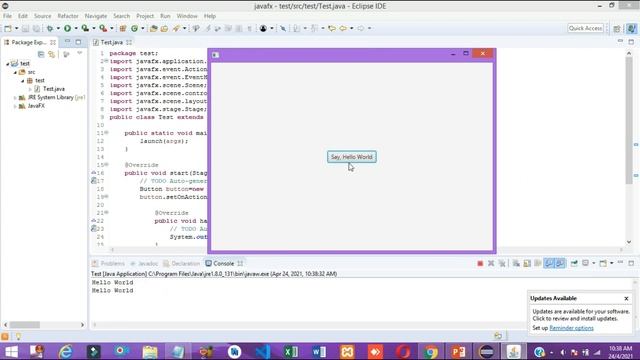Click the Forward navigation arrow icon
Image resolution: width=640 pixels, height=360 pixels.
pyautogui.click(x=361, y=28)
